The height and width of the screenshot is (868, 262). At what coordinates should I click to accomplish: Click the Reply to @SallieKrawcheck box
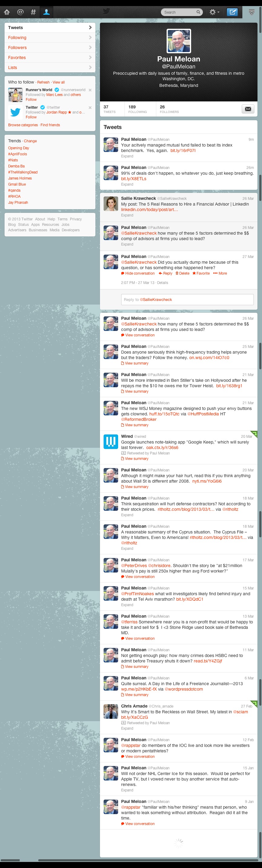187,299
